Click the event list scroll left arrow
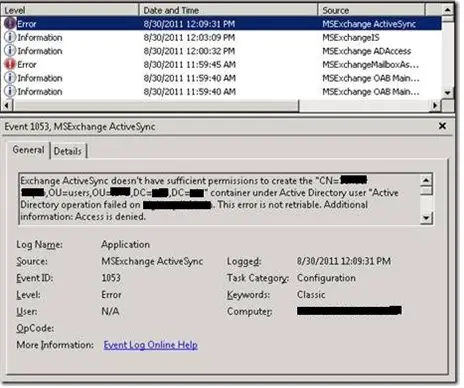The height and width of the screenshot is (388, 464). pos(7,106)
